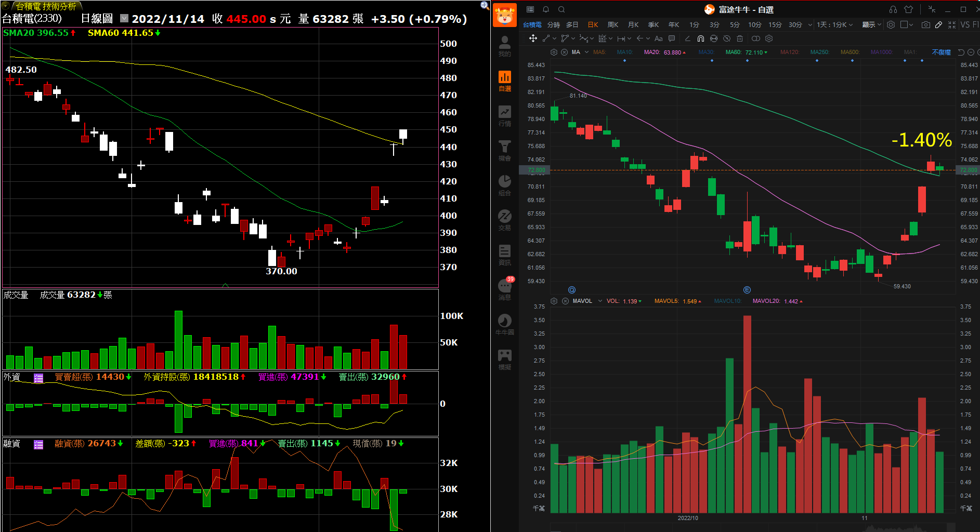
Task: Expand the 1天:1分K interval dropdown
Action: click(834, 24)
